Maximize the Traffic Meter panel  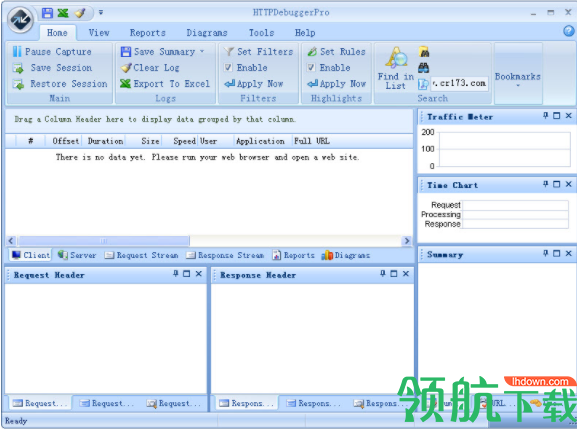click(x=557, y=116)
